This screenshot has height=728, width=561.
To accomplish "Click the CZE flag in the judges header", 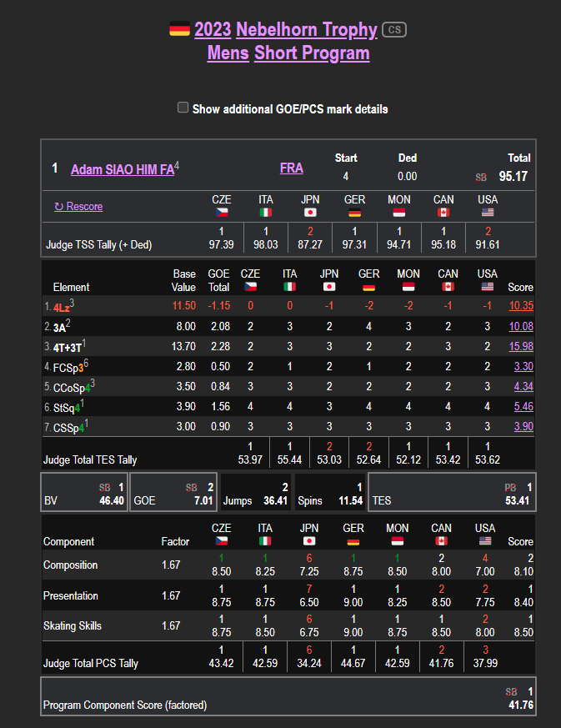I will point(222,213).
